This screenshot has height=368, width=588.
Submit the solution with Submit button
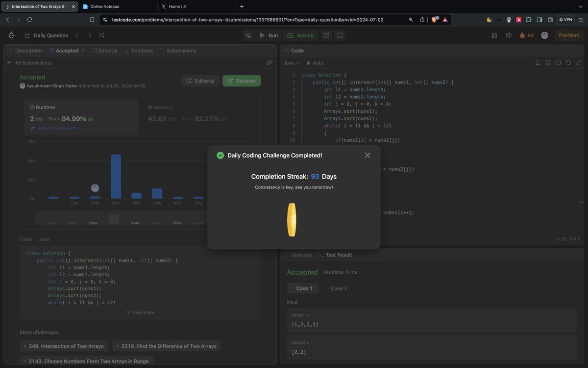tap(300, 35)
